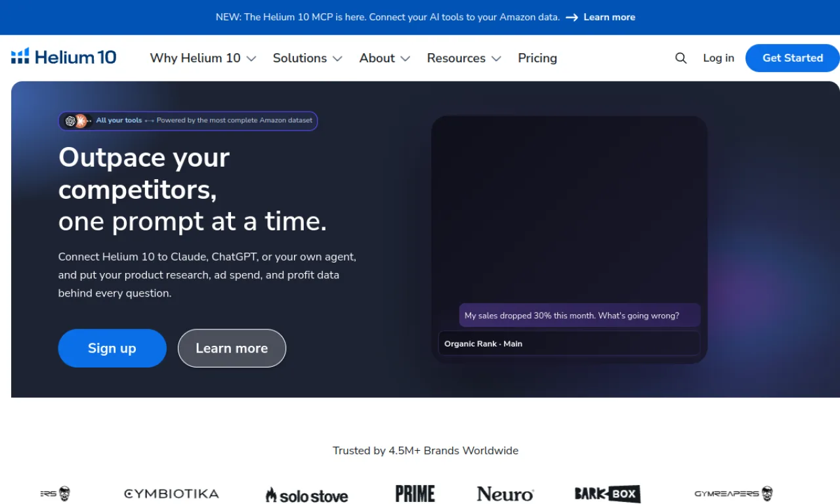This screenshot has width=840, height=504.
Task: Click the Cymbiotika brand logo
Action: pos(171,493)
